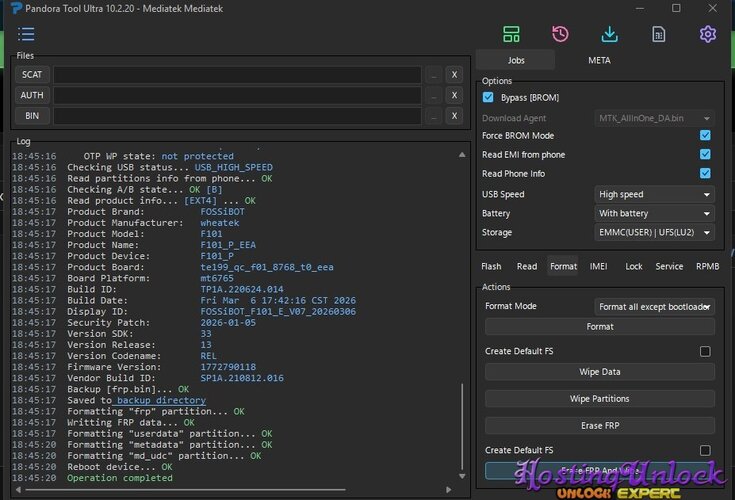Clear the BIN file with X
Image resolution: width=735 pixels, height=500 pixels.
(x=454, y=116)
